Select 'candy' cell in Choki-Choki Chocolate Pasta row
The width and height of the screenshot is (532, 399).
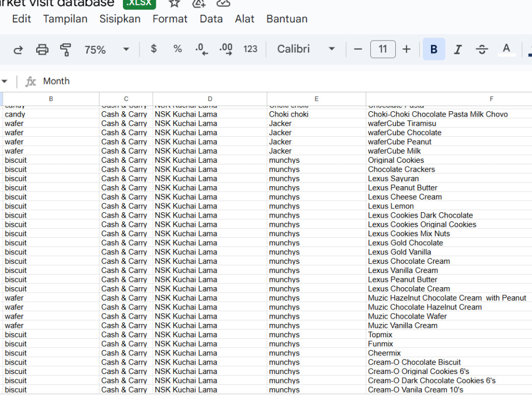point(51,114)
